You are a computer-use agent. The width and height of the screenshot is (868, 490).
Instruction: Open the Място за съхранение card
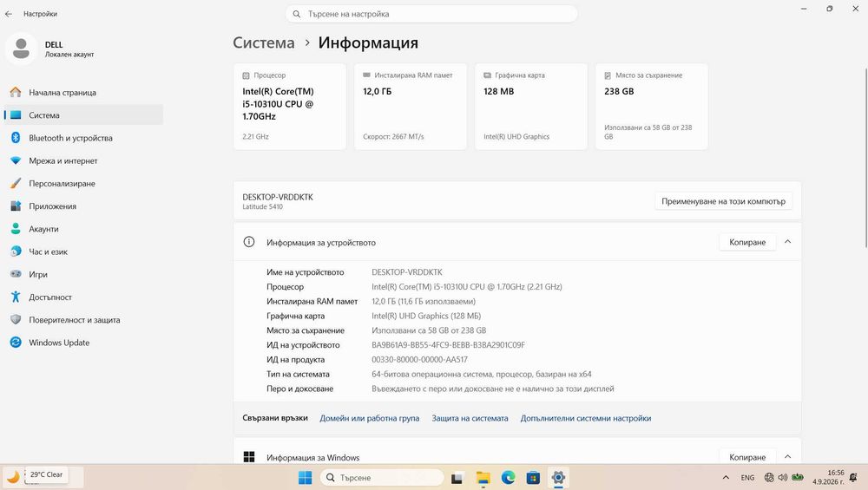[652, 106]
